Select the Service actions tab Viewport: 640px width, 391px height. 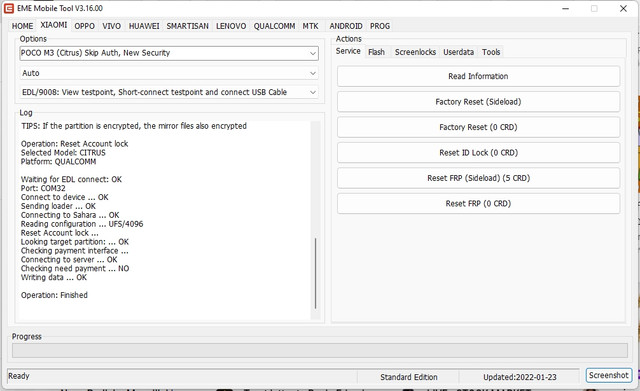point(348,51)
